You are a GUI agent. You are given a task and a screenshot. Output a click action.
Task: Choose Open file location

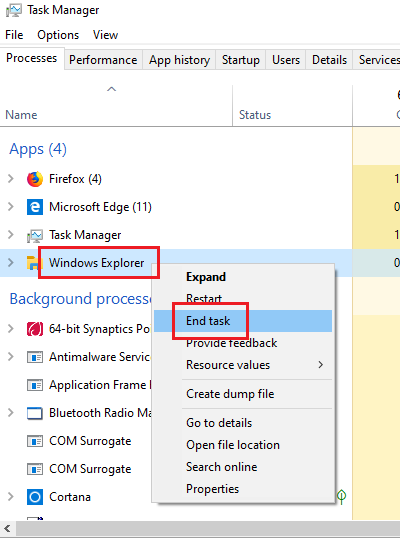[x=243, y=445]
